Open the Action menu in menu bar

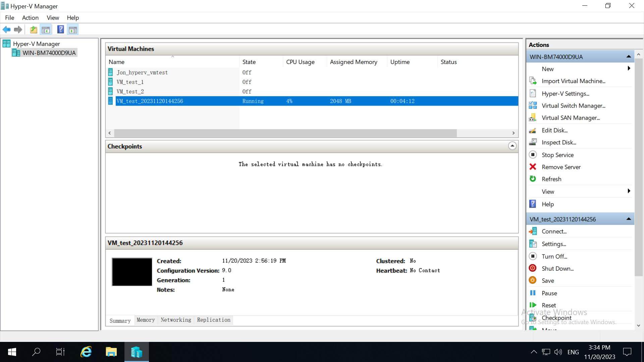click(29, 18)
